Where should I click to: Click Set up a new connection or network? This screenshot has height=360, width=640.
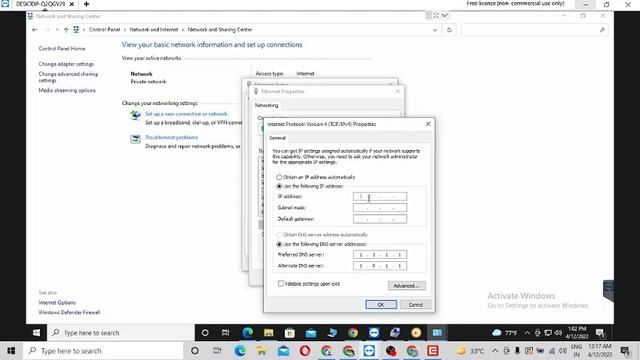coord(186,114)
